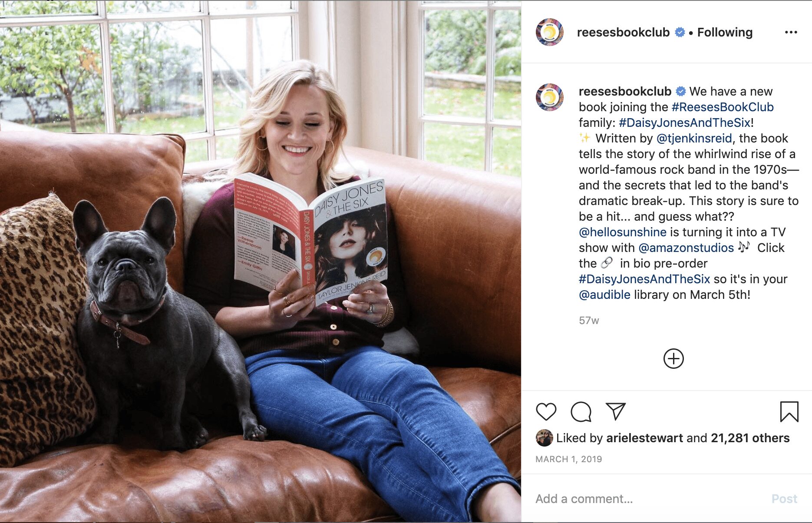Click the reesesbookclub avatar beside the caption
812x523 pixels.
[x=549, y=97]
